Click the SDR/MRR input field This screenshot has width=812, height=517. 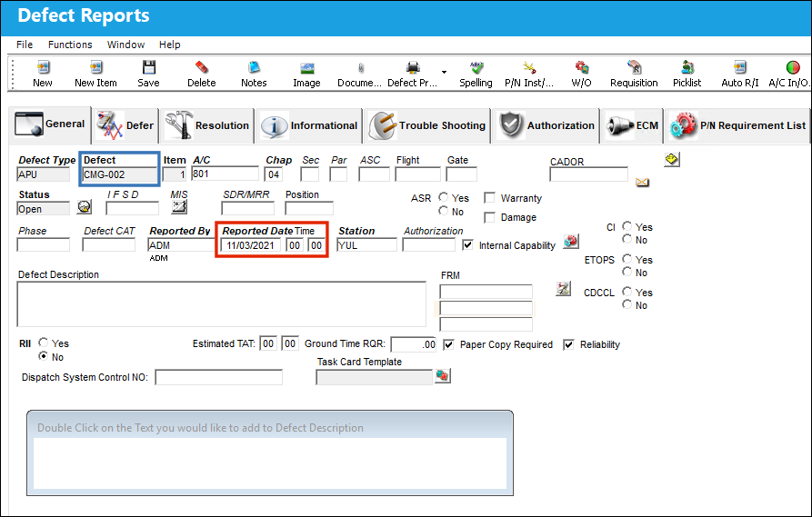pyautogui.click(x=247, y=208)
